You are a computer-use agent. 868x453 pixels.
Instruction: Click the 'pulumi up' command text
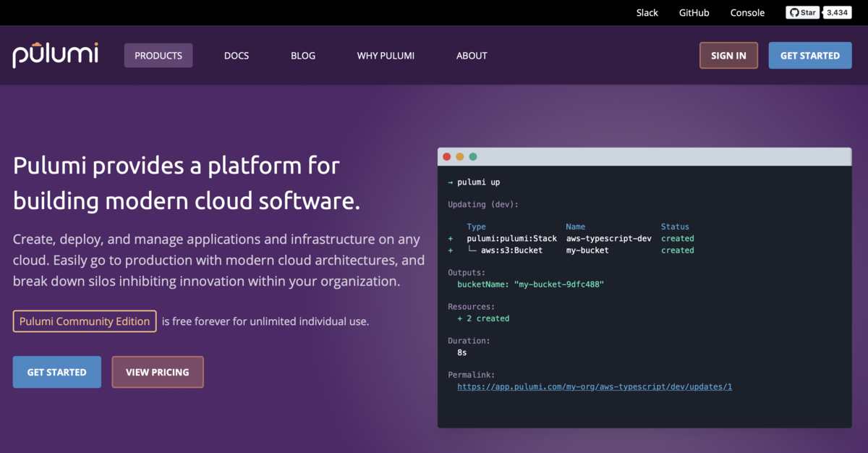(x=478, y=182)
